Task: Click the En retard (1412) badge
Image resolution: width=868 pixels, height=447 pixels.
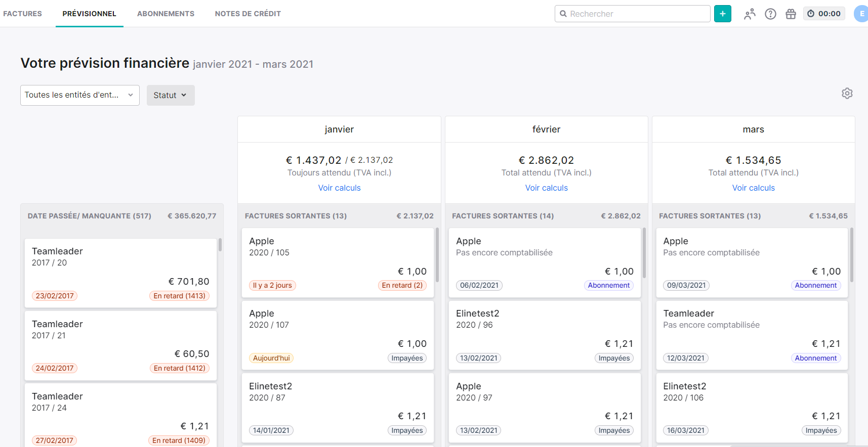Action: pos(179,368)
